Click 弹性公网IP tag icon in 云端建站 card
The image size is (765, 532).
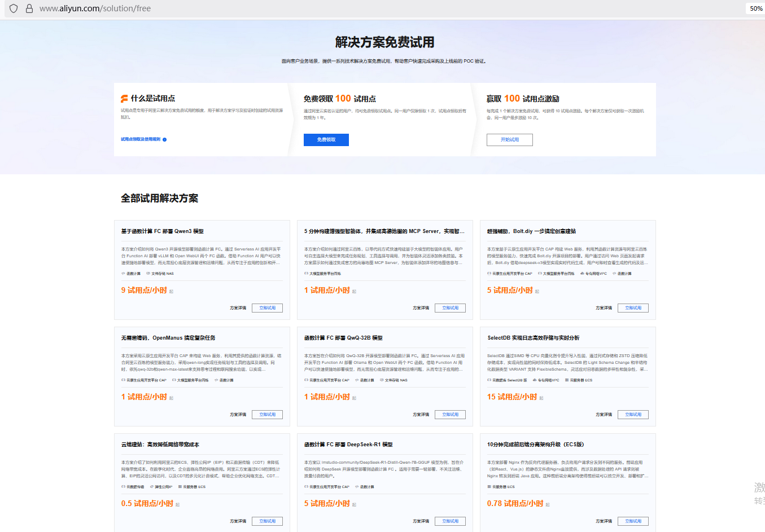pyautogui.click(x=151, y=487)
